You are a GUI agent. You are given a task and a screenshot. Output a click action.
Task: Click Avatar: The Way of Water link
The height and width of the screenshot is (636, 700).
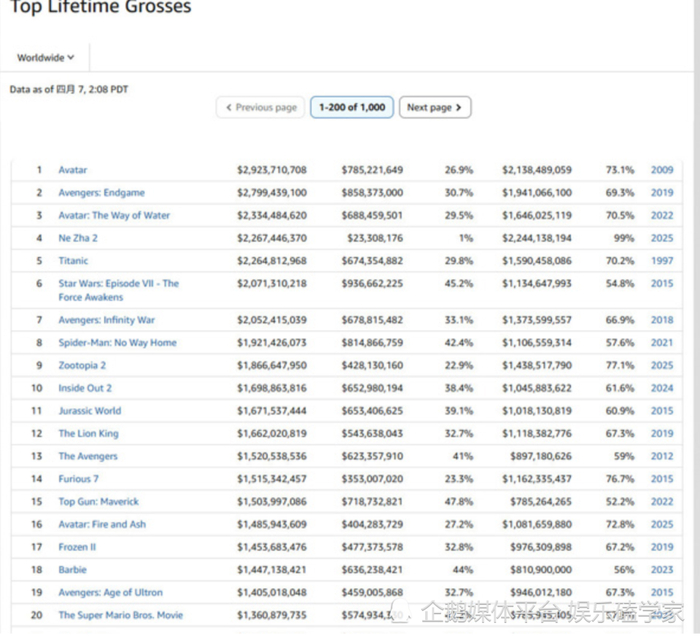tap(114, 215)
